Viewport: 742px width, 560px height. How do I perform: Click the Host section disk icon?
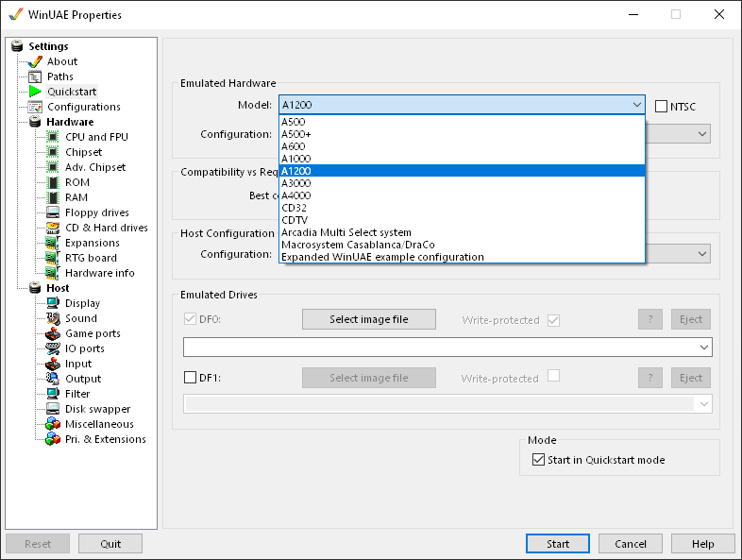[x=35, y=288]
